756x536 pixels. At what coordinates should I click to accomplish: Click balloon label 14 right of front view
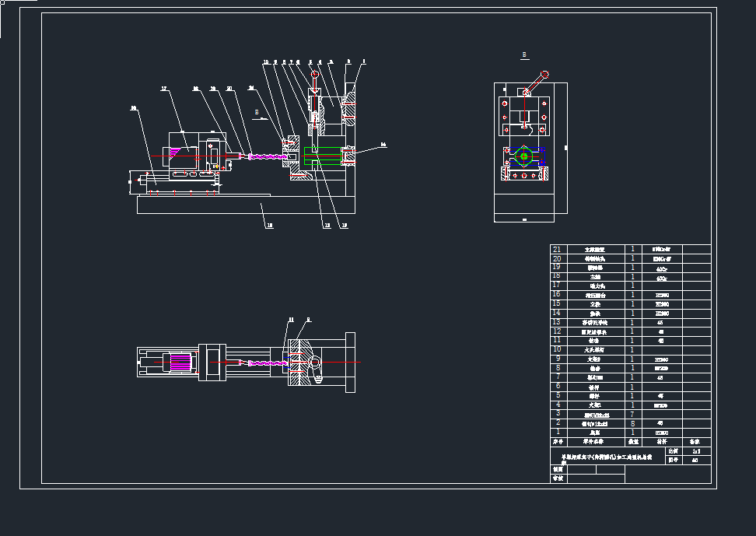383,145
